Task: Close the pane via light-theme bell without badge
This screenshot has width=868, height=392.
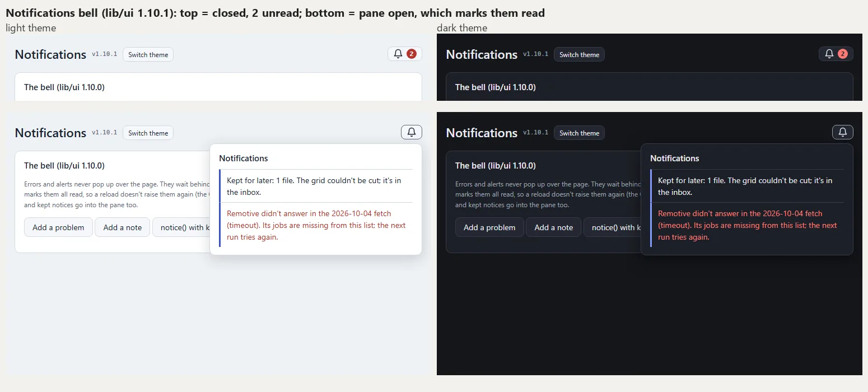Action: click(412, 132)
